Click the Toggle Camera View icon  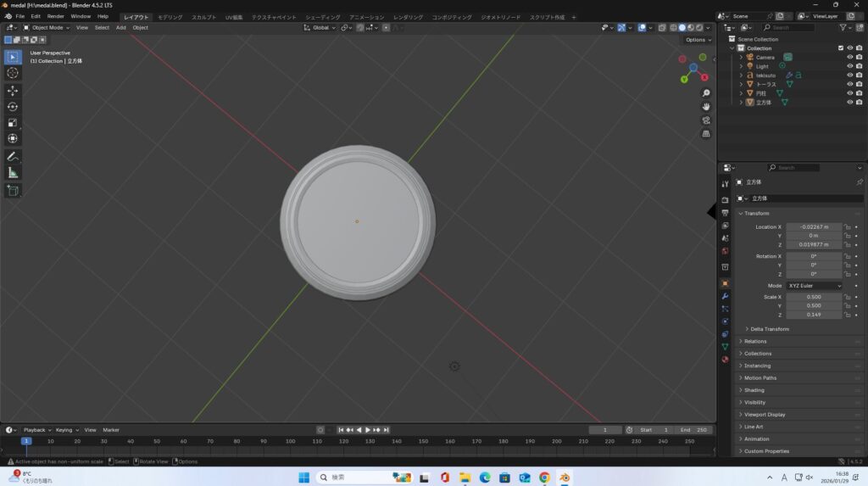click(x=706, y=120)
